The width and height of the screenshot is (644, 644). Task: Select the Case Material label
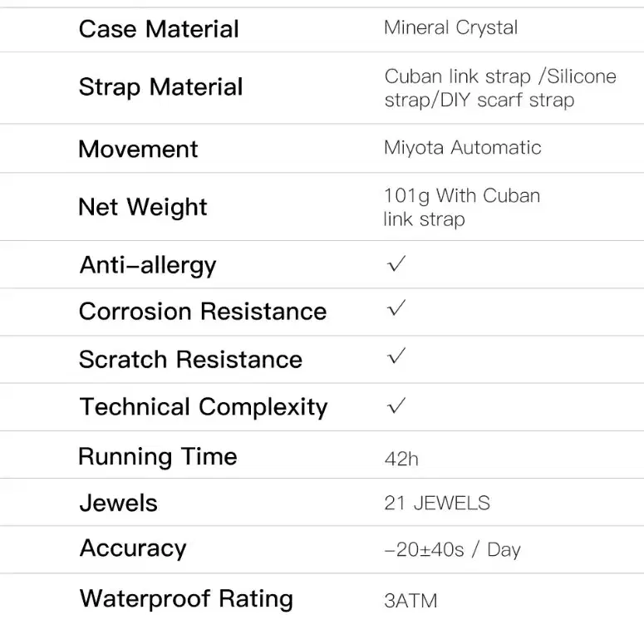(159, 29)
